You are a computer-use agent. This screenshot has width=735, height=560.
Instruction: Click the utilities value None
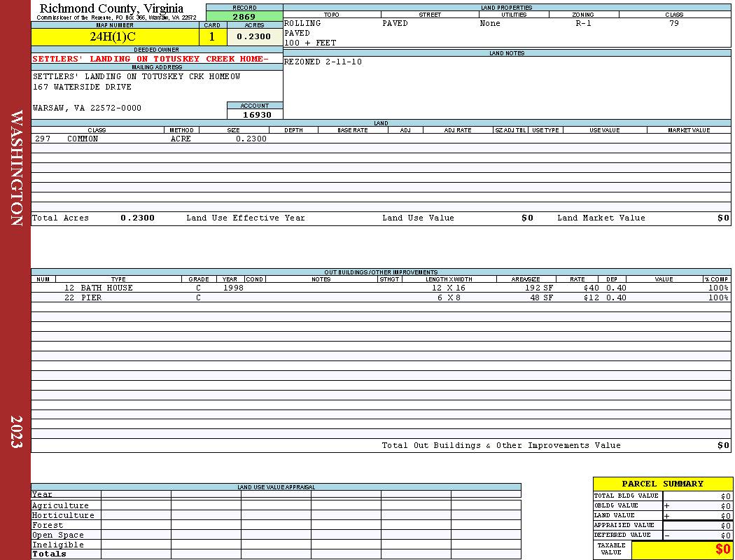tap(490, 23)
